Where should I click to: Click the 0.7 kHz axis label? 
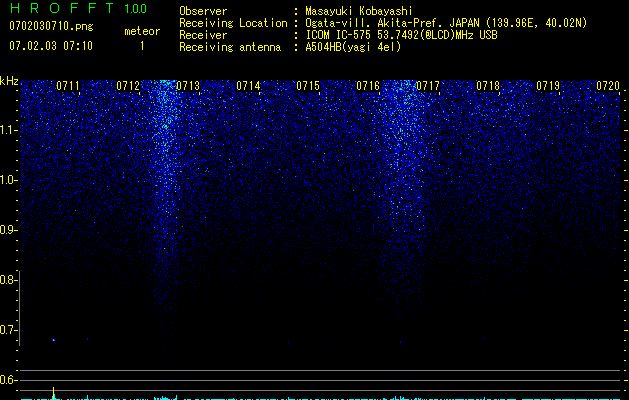pyautogui.click(x=8, y=330)
